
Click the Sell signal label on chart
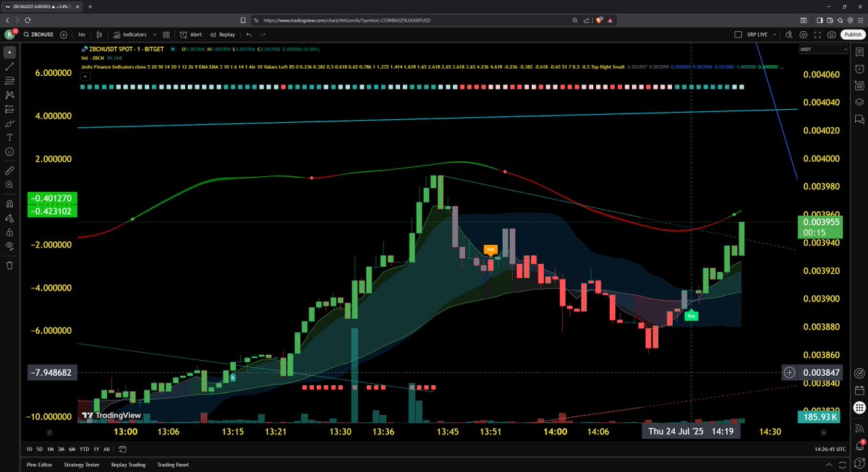pos(490,250)
